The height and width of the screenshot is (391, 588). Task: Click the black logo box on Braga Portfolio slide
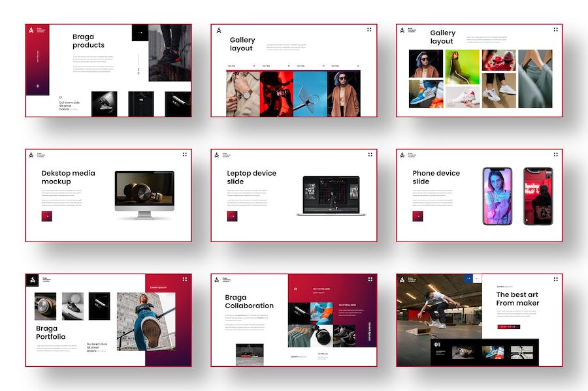click(32, 280)
